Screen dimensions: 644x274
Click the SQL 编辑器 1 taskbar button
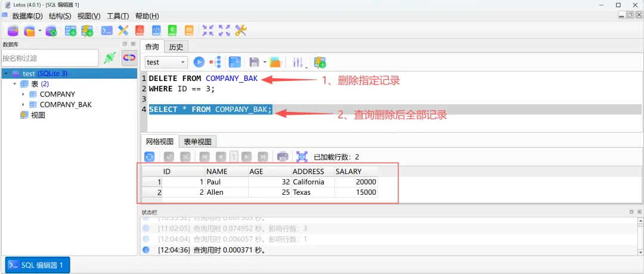pos(38,265)
